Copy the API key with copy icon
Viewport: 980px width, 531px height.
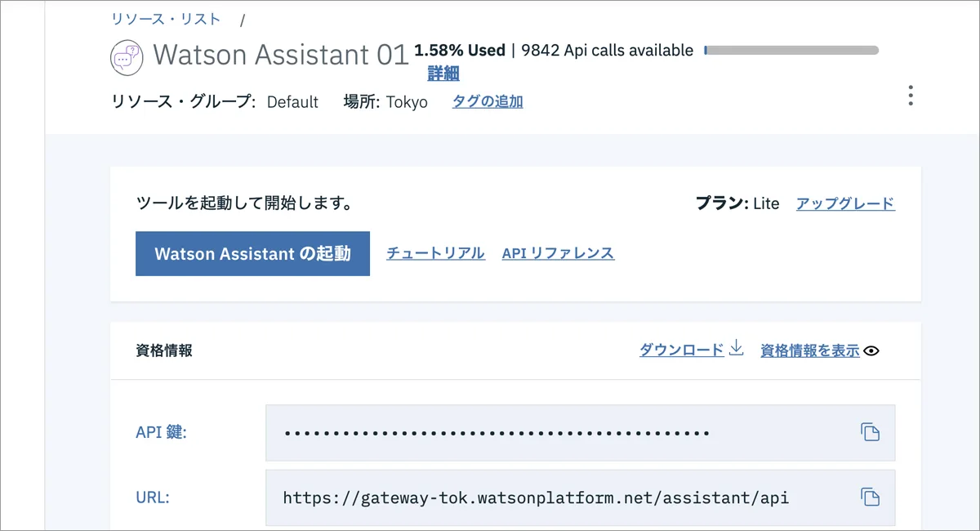(870, 432)
